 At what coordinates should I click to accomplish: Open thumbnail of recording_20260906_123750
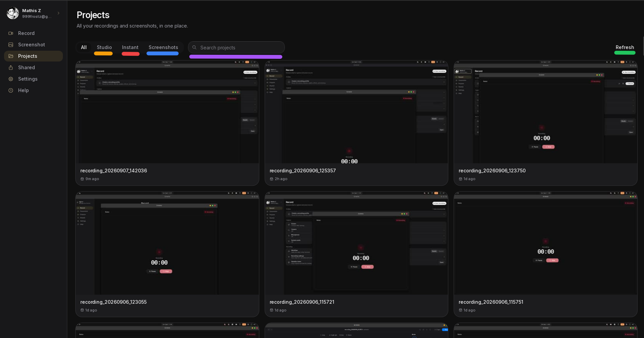click(545, 112)
